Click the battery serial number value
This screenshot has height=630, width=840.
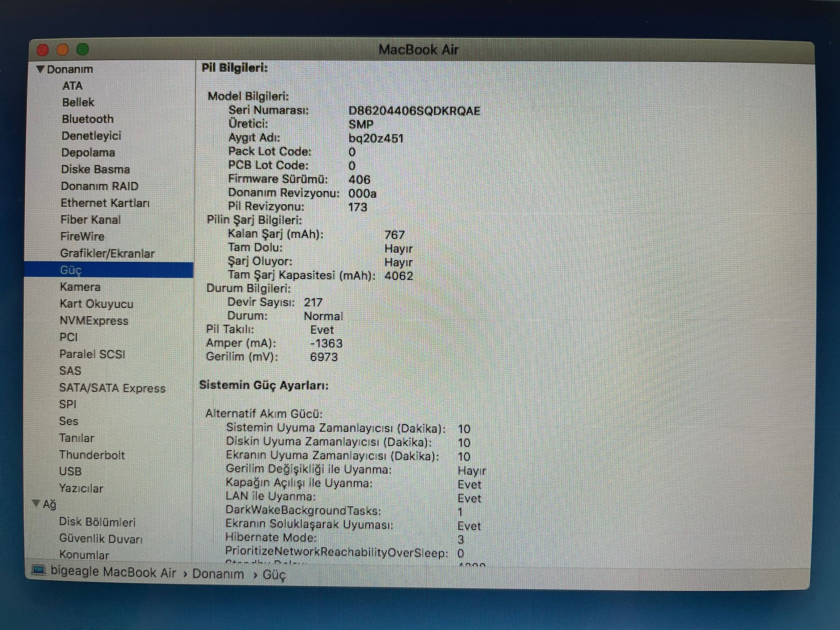click(x=414, y=111)
